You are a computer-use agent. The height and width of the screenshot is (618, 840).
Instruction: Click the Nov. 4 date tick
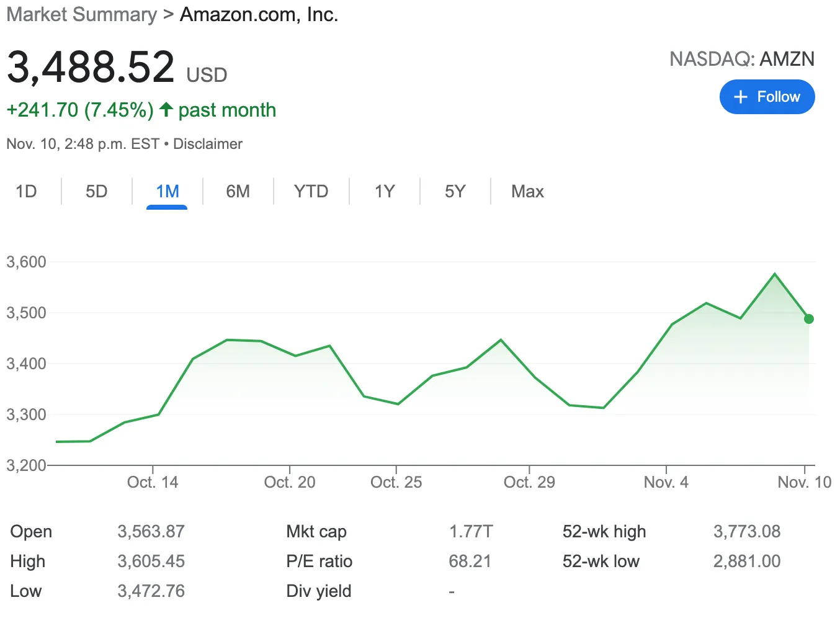pyautogui.click(x=666, y=482)
